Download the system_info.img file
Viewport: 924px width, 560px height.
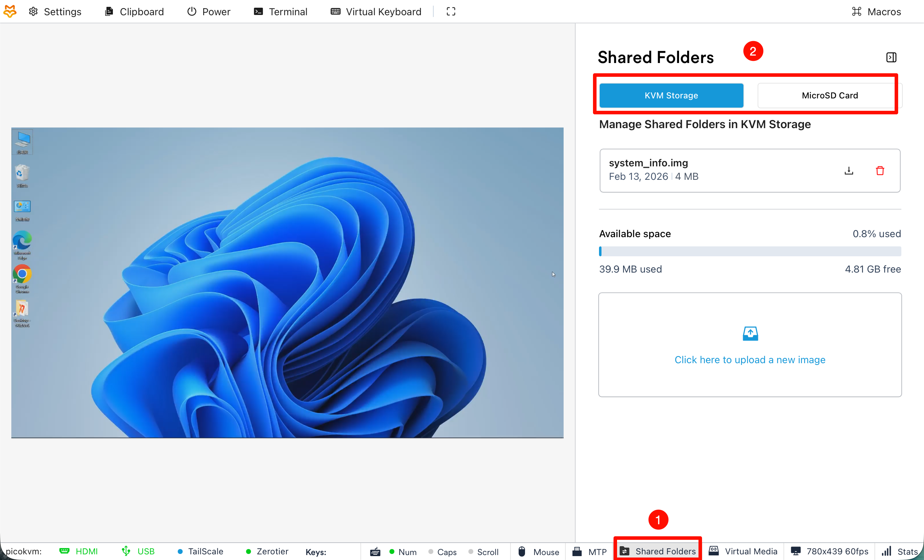(849, 171)
